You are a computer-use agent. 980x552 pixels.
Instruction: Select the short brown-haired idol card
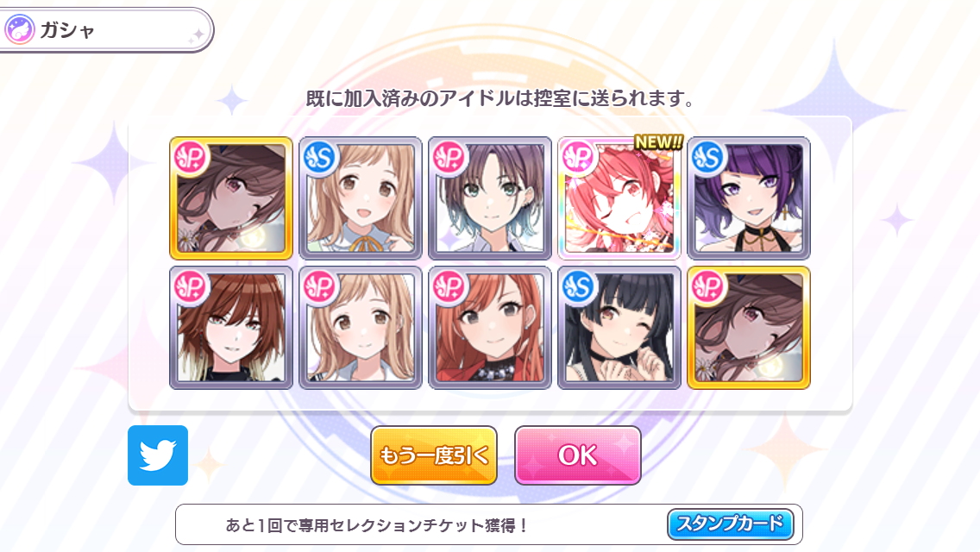click(230, 328)
